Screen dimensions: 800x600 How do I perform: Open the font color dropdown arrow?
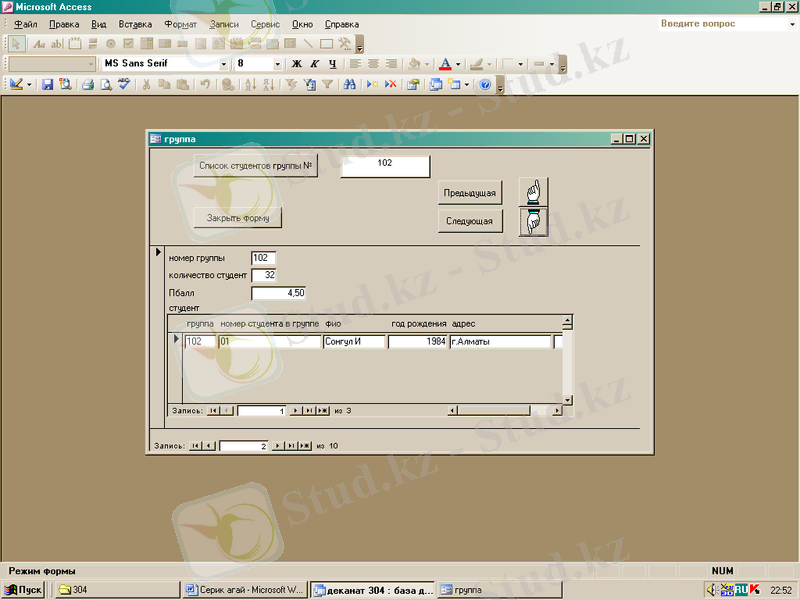[x=459, y=64]
